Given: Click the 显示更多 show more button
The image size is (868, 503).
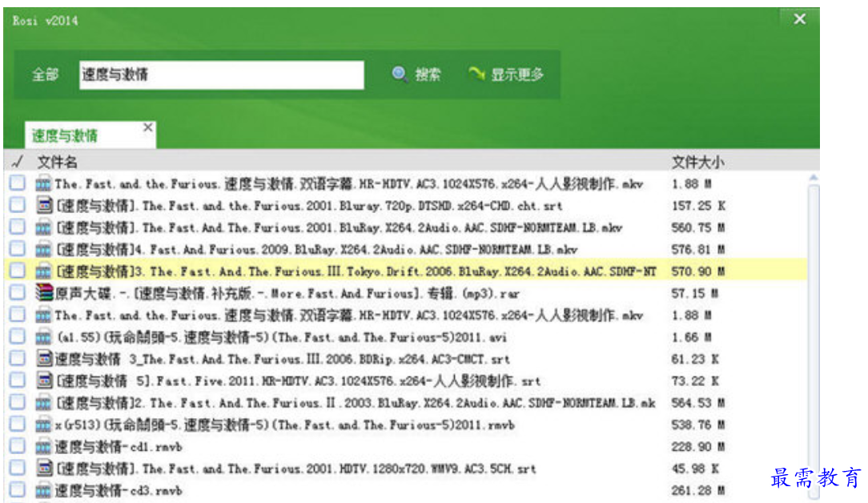Looking at the screenshot, I should pos(507,74).
